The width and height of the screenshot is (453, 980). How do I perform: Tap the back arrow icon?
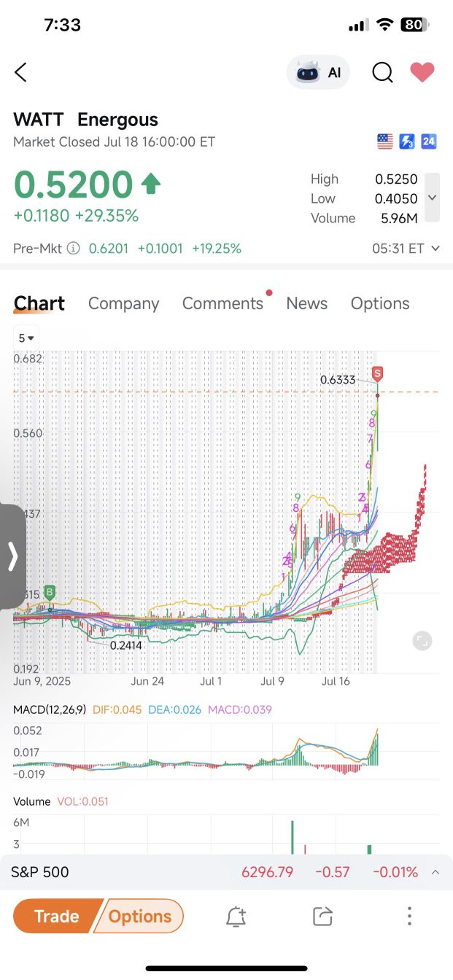click(x=20, y=72)
